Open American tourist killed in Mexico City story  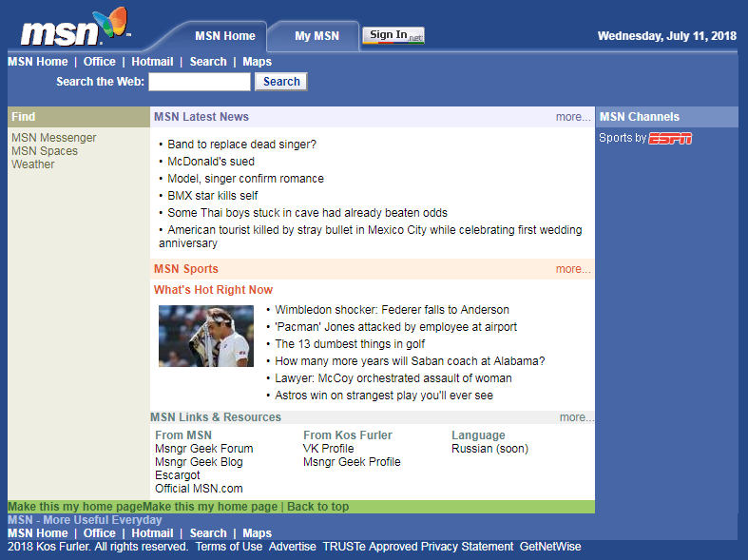pos(370,237)
